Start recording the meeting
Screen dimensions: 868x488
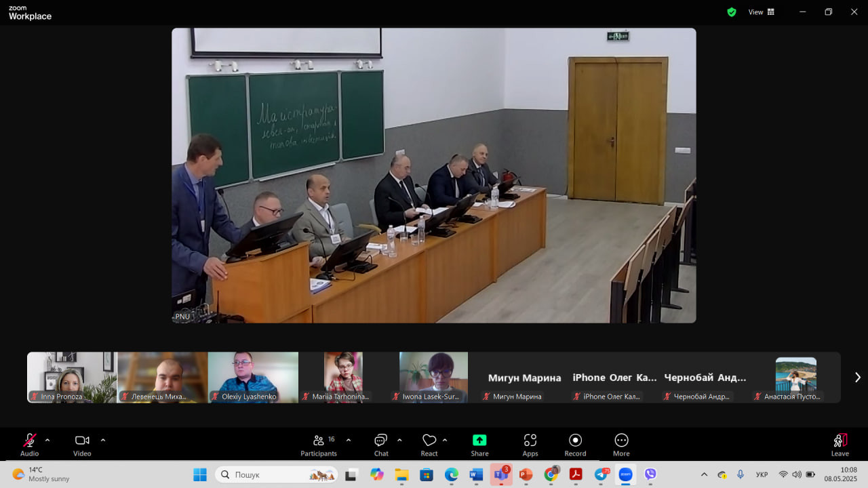[x=575, y=445]
